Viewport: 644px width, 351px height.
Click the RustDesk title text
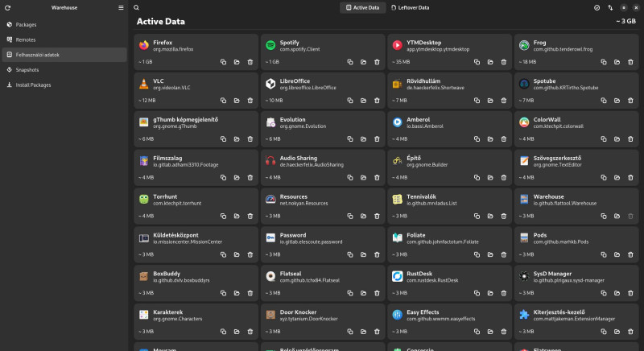[419, 274]
